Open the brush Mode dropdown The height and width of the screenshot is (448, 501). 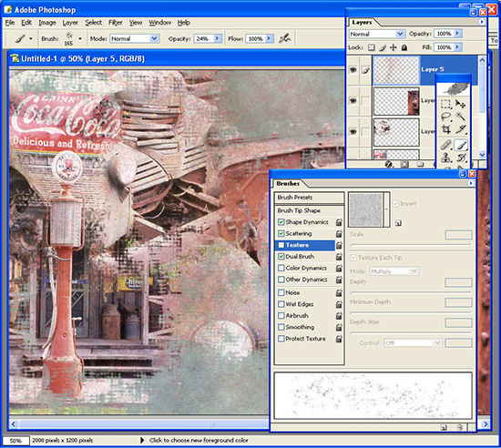[x=135, y=38]
